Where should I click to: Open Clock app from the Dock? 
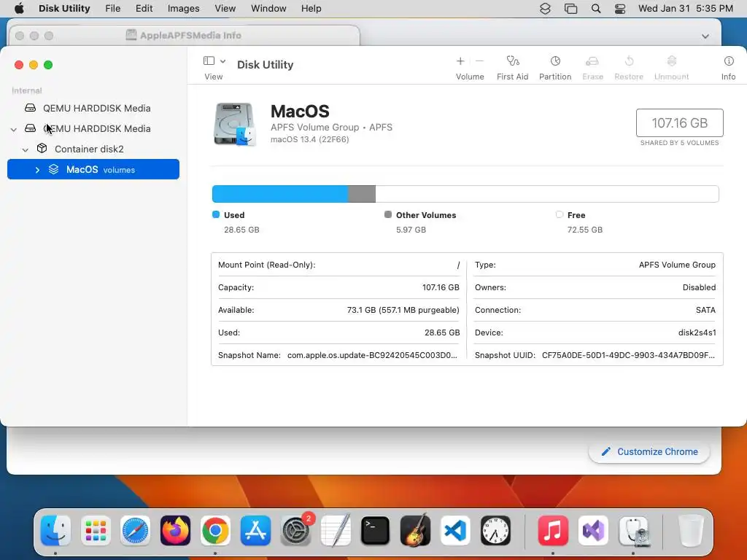click(x=495, y=531)
